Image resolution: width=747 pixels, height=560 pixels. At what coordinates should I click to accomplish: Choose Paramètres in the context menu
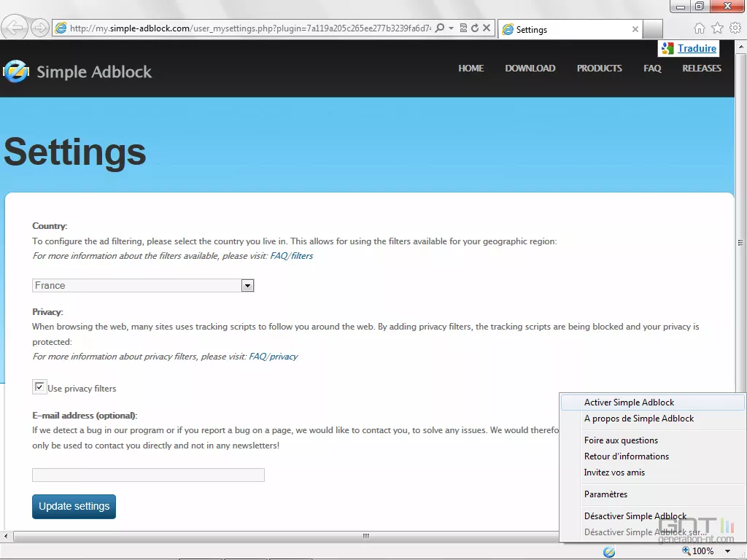pyautogui.click(x=605, y=494)
